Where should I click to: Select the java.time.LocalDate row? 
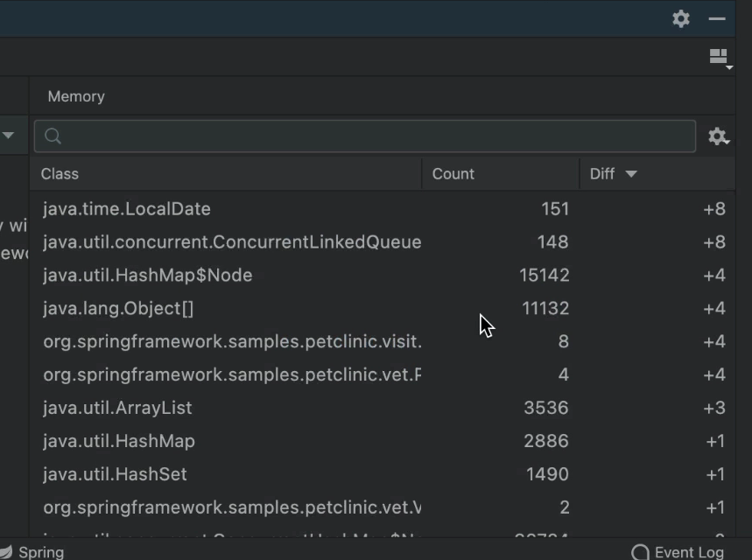(x=127, y=209)
